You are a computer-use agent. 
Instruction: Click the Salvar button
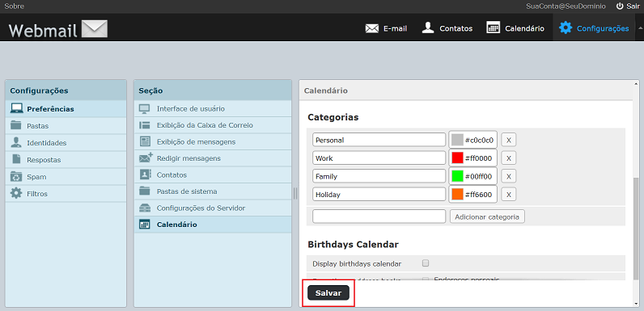tap(328, 293)
